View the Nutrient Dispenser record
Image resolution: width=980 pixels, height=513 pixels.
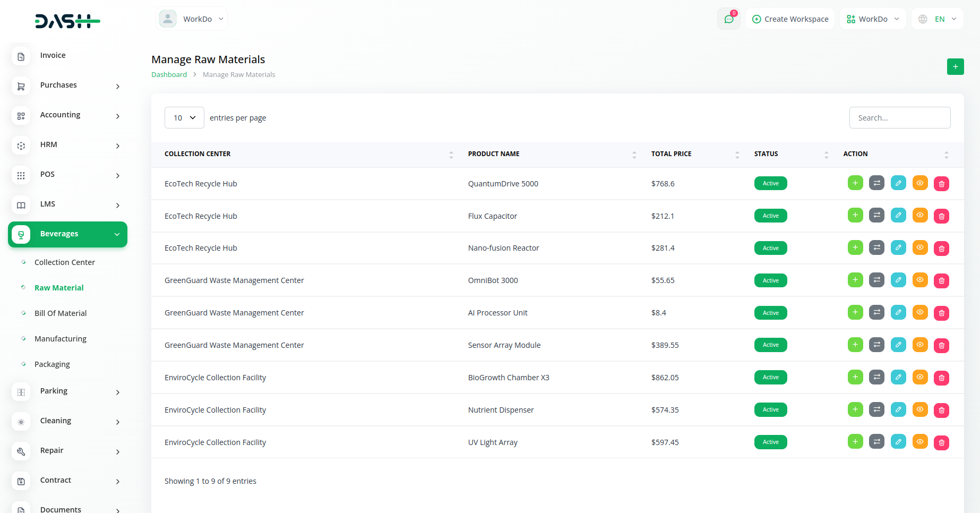[919, 410]
